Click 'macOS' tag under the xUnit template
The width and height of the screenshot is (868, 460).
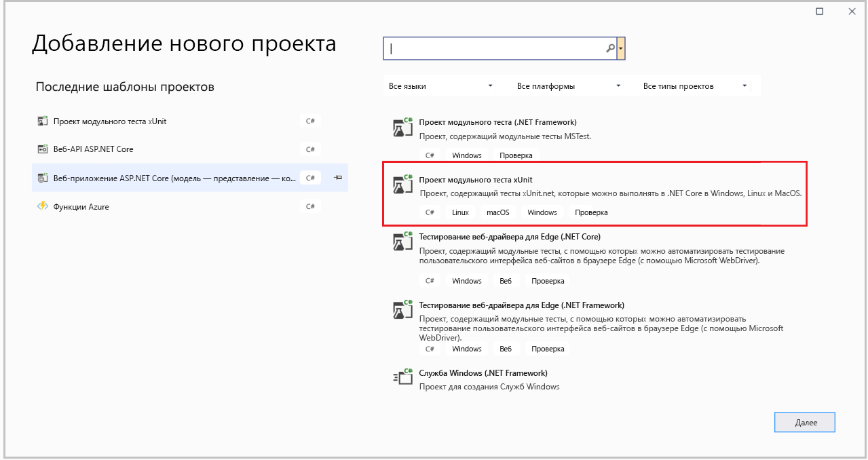(497, 212)
